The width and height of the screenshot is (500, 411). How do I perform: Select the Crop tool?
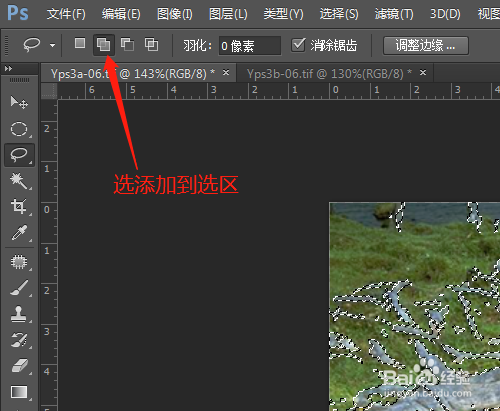tap(19, 206)
